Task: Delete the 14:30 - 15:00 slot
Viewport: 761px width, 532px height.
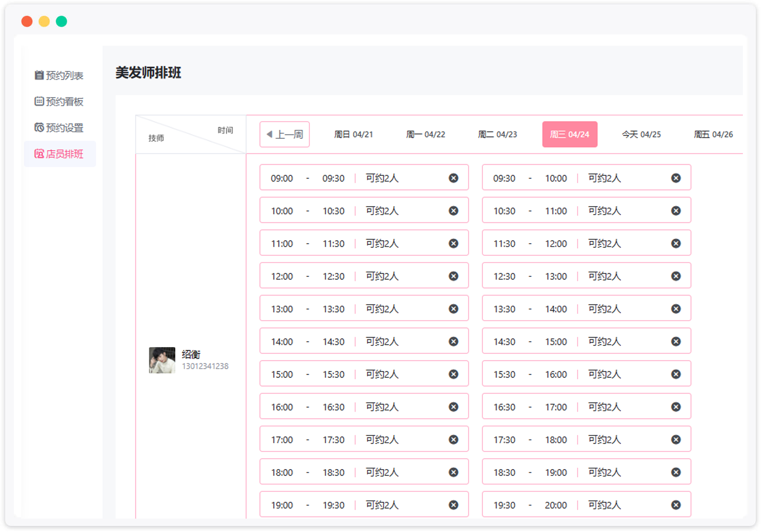Action: pos(676,341)
